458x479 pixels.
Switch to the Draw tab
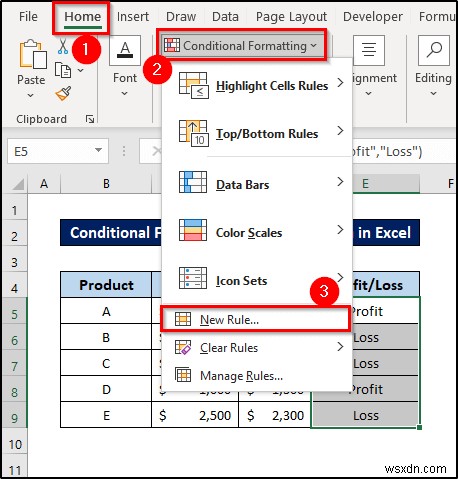[x=181, y=17]
